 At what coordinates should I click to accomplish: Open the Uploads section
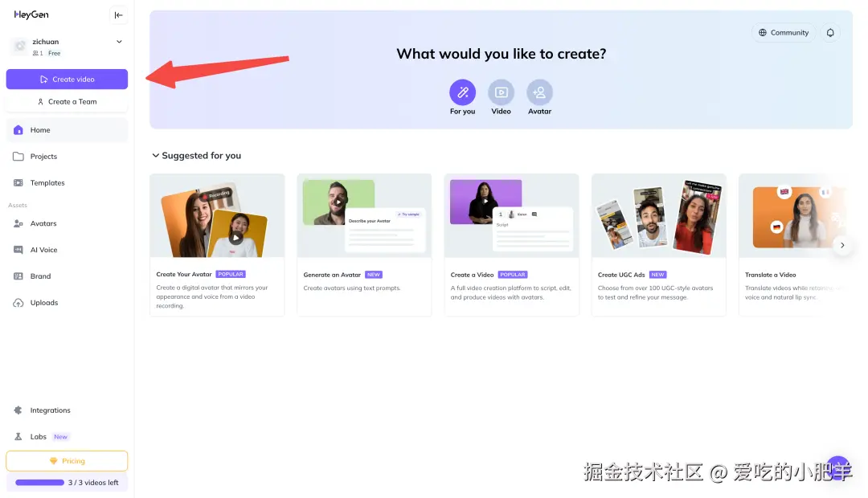tap(43, 302)
